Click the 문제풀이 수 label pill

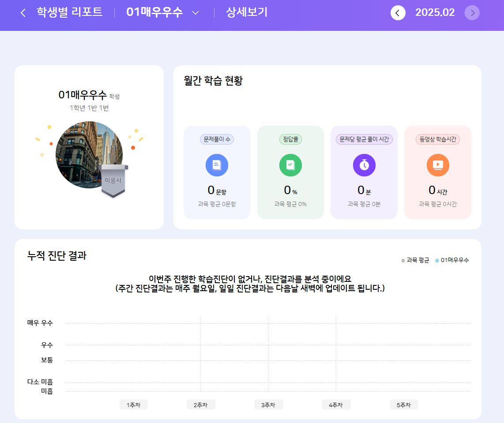click(217, 139)
